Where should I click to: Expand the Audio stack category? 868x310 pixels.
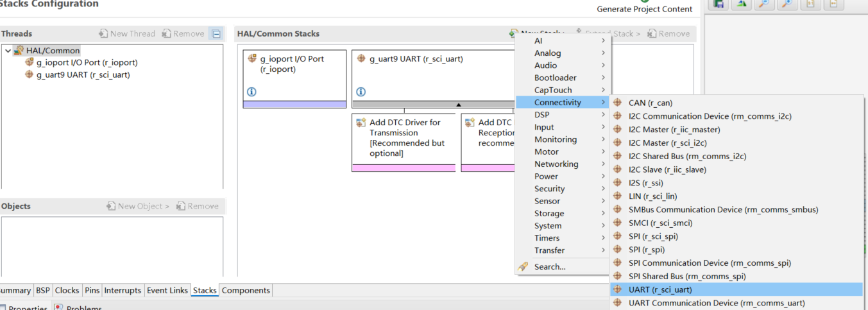(563, 65)
